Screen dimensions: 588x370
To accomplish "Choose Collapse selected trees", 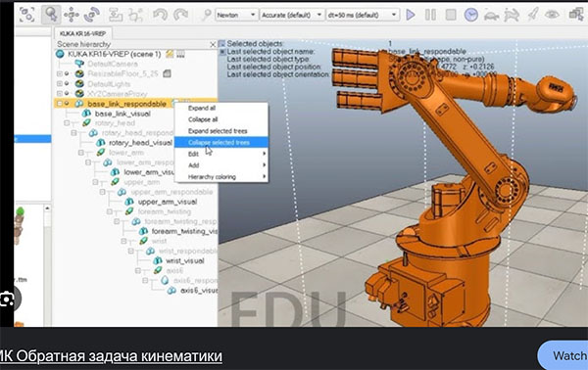I will [221, 142].
